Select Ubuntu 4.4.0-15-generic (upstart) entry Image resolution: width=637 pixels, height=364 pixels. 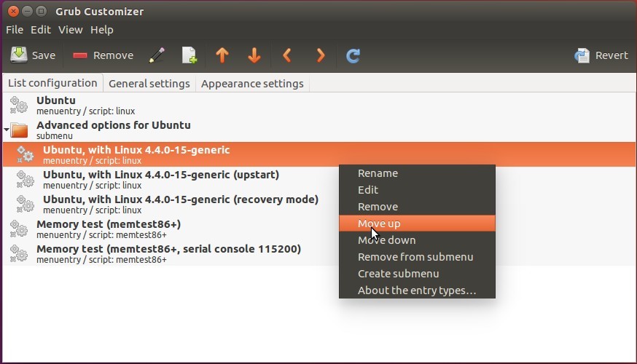pos(319,179)
